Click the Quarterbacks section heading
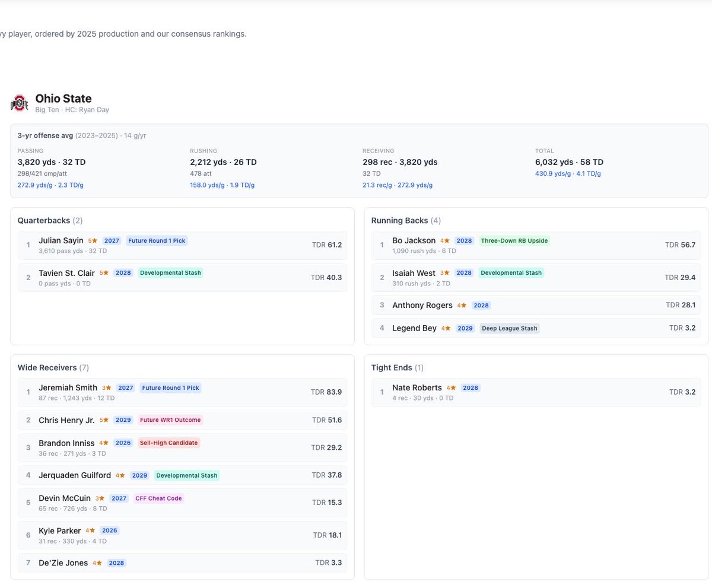Viewport: 712px width, 588px height. pos(50,221)
